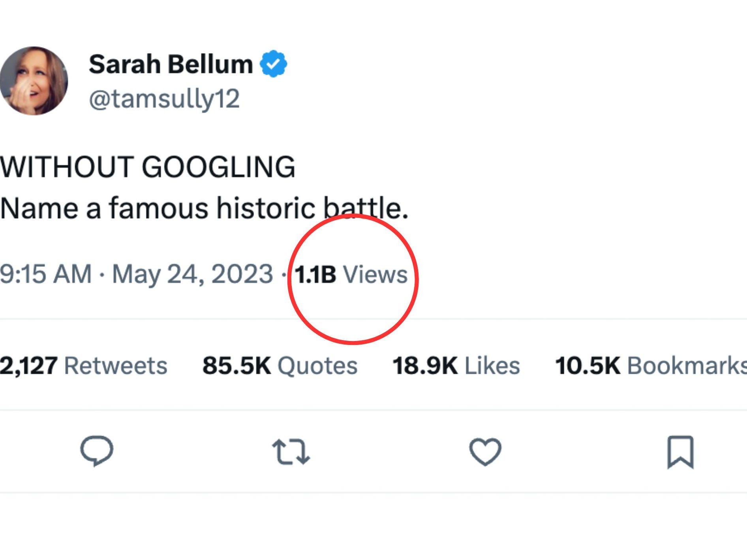This screenshot has height=560, width=747.
Task: Click the reply speech bubble icon
Action: pyautogui.click(x=97, y=451)
